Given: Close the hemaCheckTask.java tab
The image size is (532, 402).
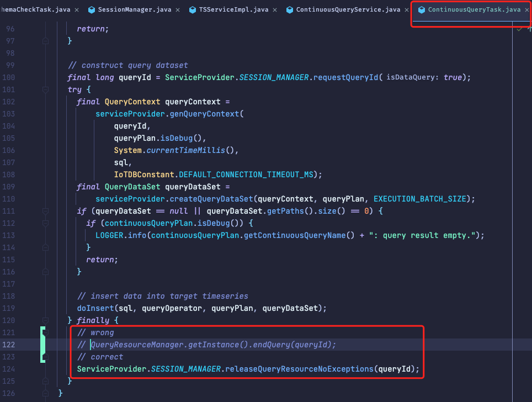Looking at the screenshot, I should pos(77,10).
